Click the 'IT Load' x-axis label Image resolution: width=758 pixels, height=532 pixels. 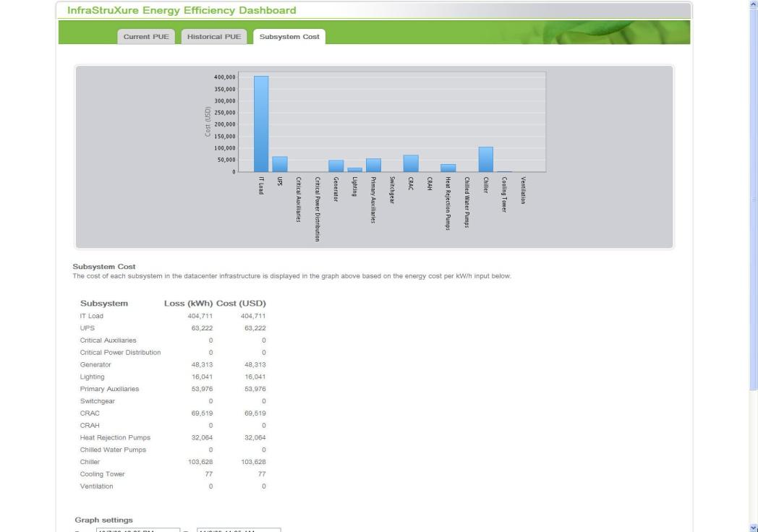261,186
